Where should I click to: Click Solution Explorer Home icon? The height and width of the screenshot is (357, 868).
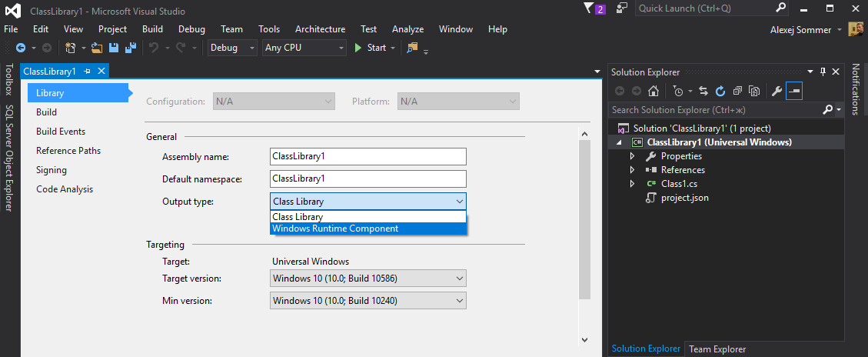[653, 91]
